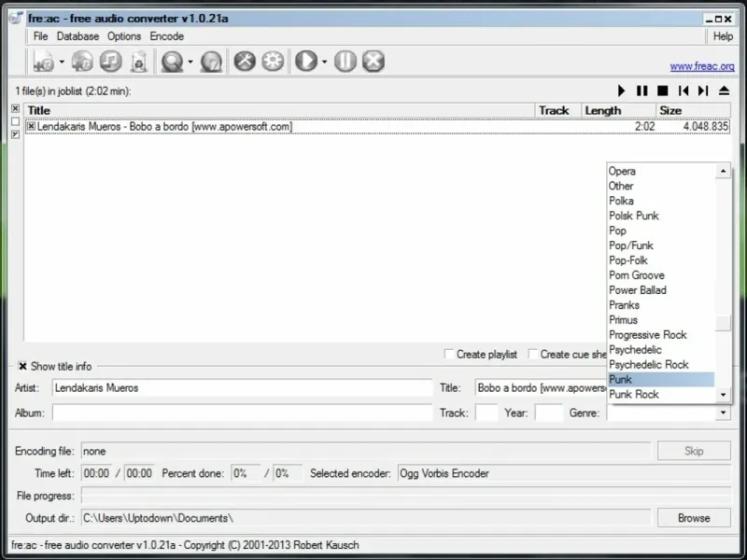Click the eject button in joblist player
The width and height of the screenshot is (747, 560).
tap(725, 91)
